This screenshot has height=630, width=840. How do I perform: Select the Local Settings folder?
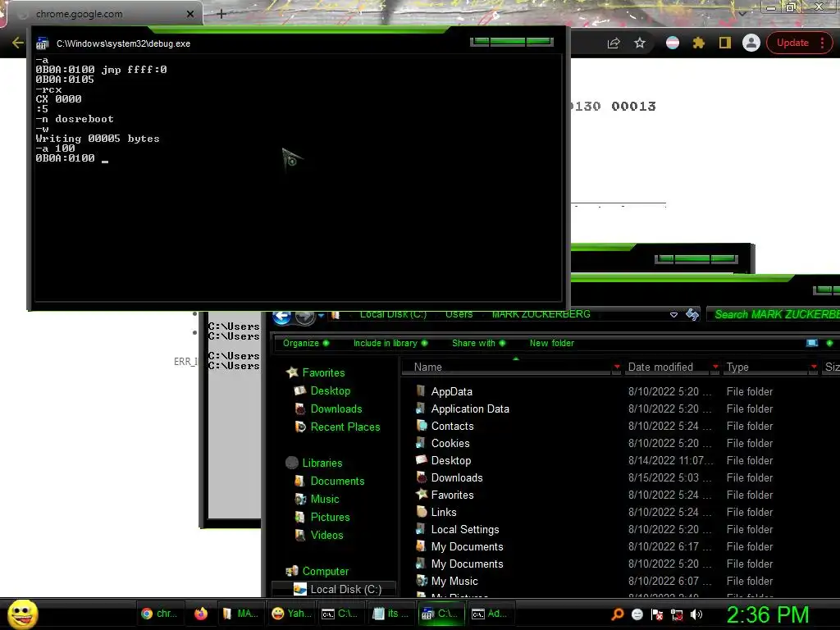(x=465, y=529)
